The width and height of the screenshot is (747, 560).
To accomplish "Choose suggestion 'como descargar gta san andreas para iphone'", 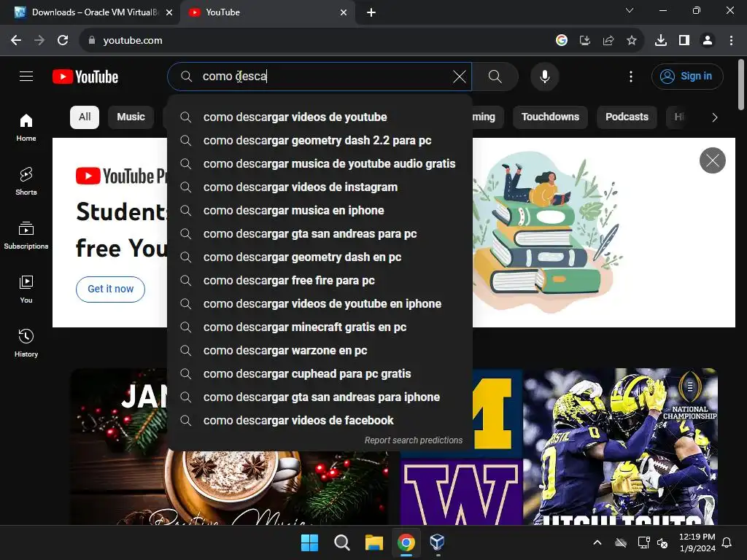I will 320,397.
